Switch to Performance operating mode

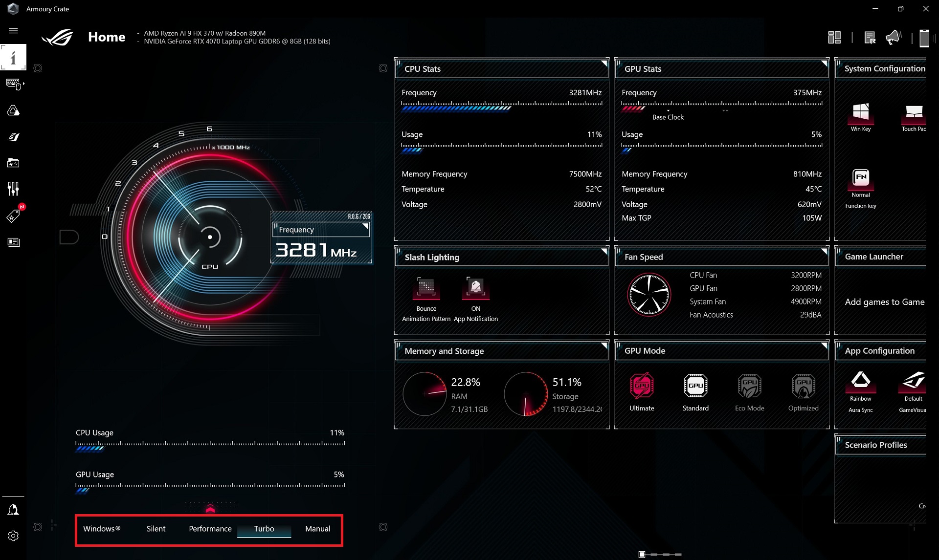(210, 529)
